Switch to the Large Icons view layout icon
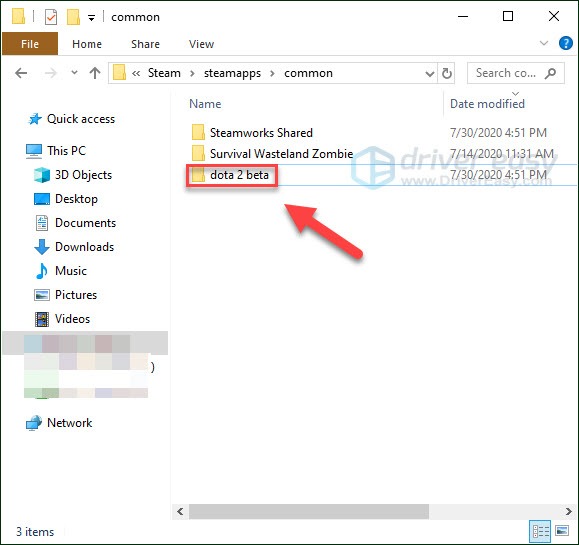The width and height of the screenshot is (579, 545). (562, 531)
